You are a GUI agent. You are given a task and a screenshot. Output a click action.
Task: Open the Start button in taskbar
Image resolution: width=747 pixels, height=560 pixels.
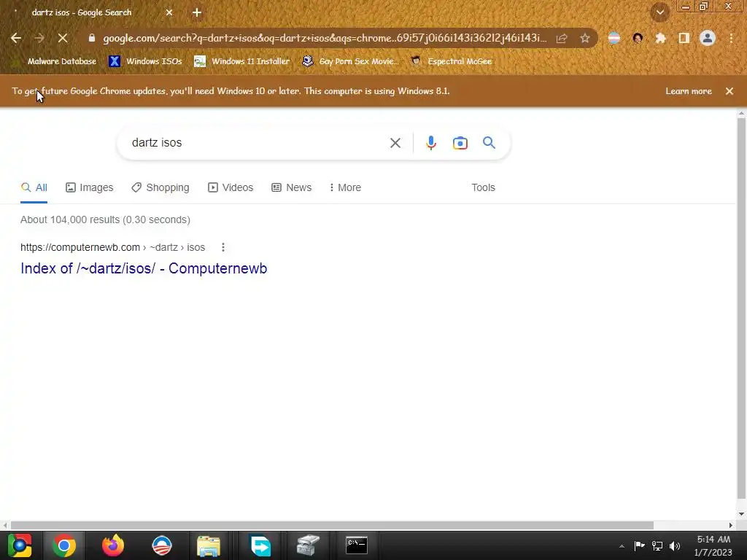point(20,545)
